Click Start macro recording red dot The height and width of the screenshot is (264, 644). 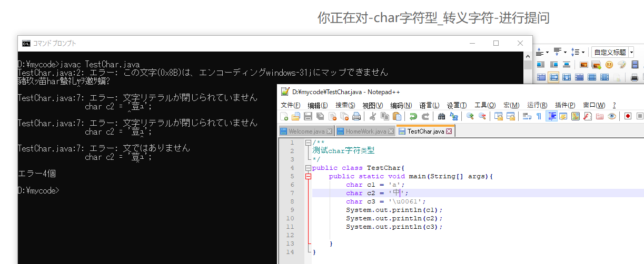(628, 116)
